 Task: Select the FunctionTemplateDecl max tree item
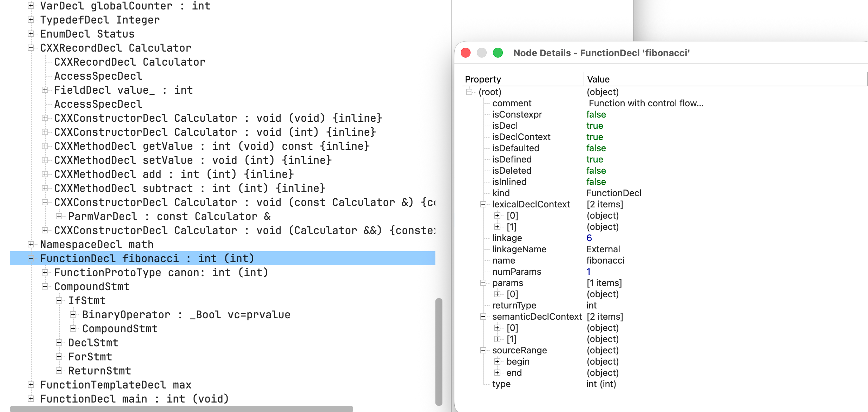(116, 385)
